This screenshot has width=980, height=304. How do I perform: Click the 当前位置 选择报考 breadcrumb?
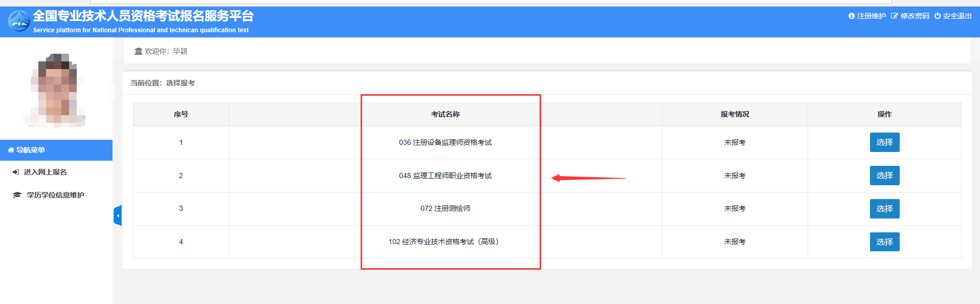(163, 83)
